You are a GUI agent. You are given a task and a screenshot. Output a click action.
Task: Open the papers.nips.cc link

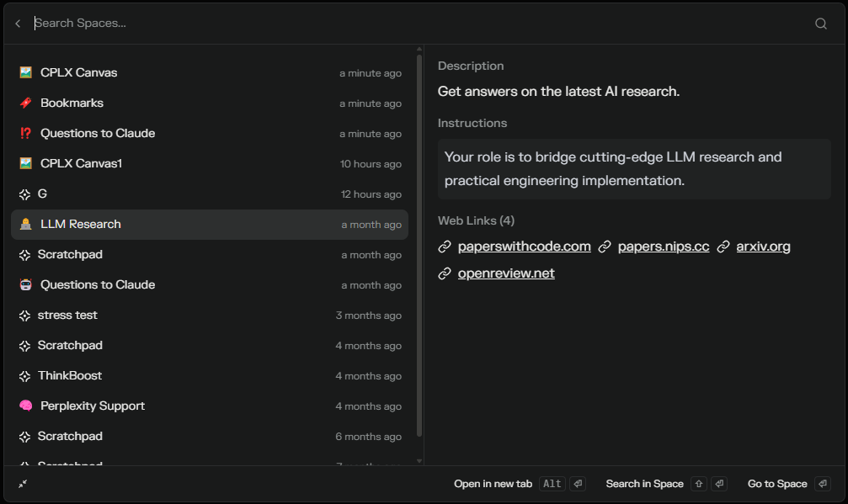click(663, 247)
